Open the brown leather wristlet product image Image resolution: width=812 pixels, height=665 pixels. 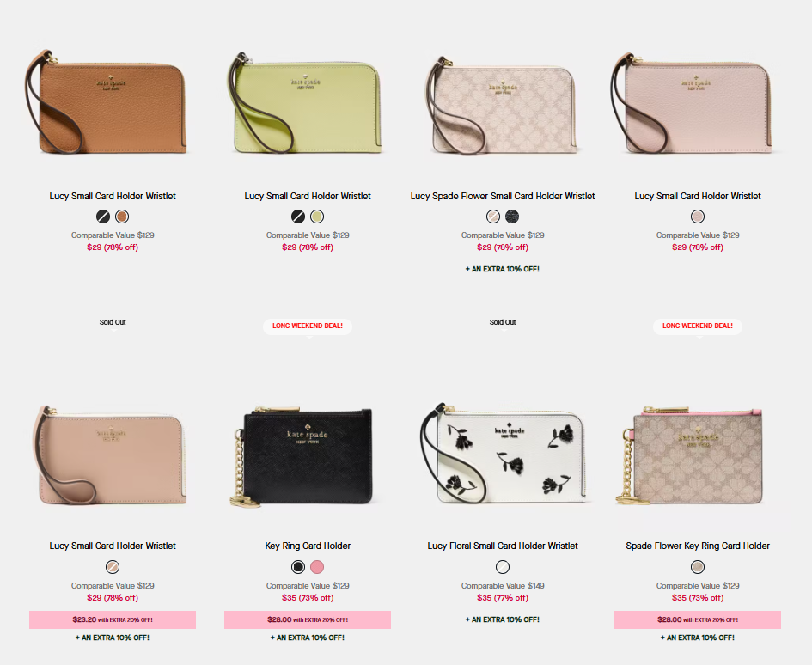pos(107,102)
